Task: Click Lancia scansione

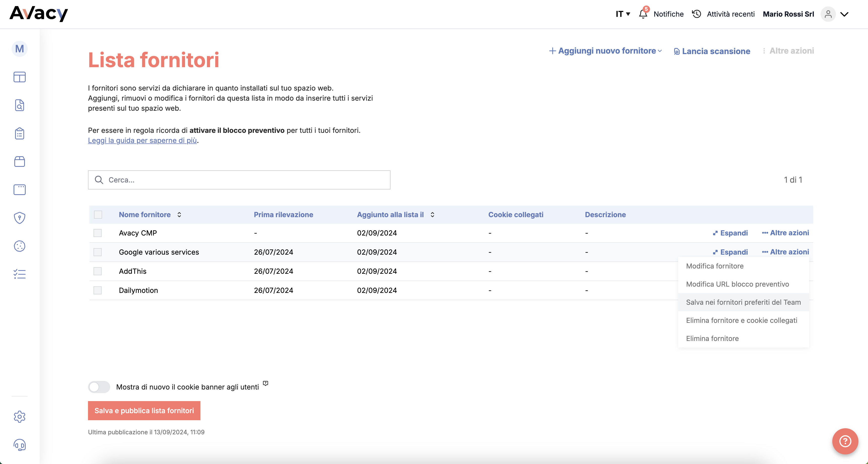Action: (712, 51)
